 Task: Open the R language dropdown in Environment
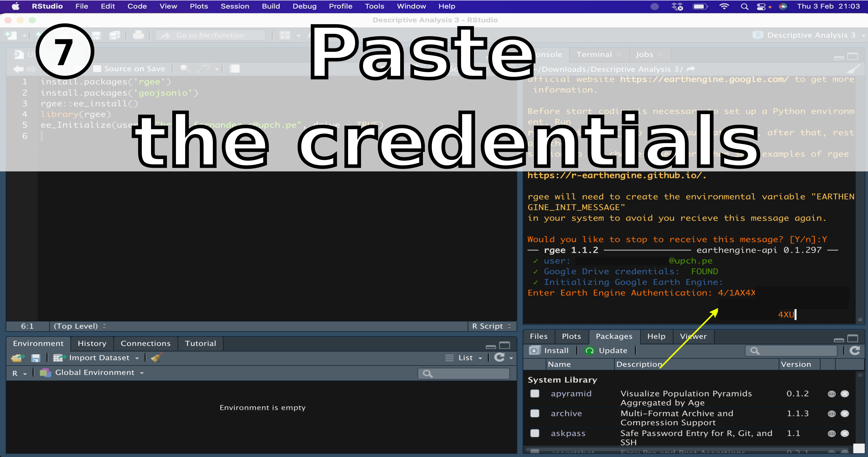coord(19,373)
